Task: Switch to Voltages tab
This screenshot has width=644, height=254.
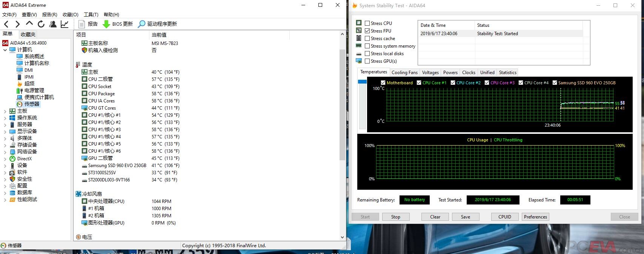Action: coord(430,72)
